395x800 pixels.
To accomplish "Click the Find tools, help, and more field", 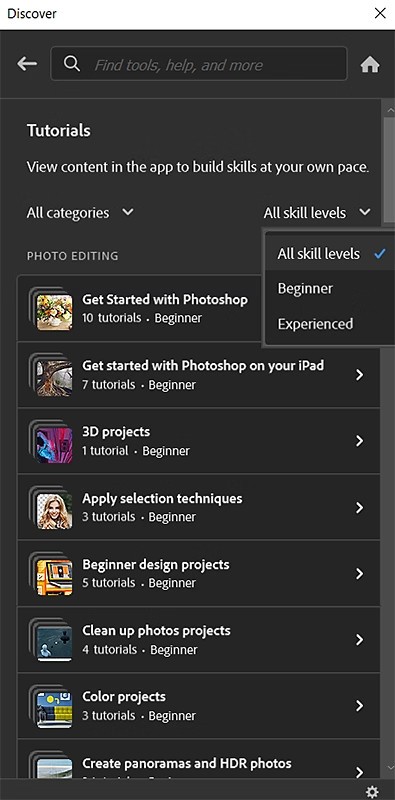I will (199, 64).
